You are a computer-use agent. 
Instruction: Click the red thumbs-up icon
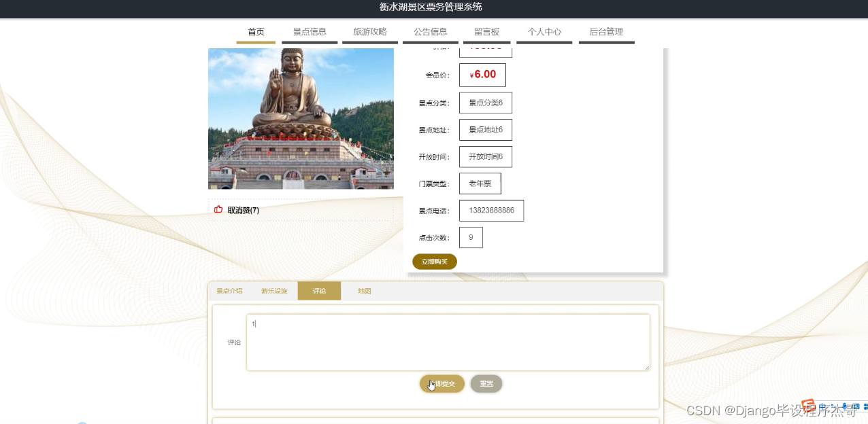pyautogui.click(x=218, y=209)
